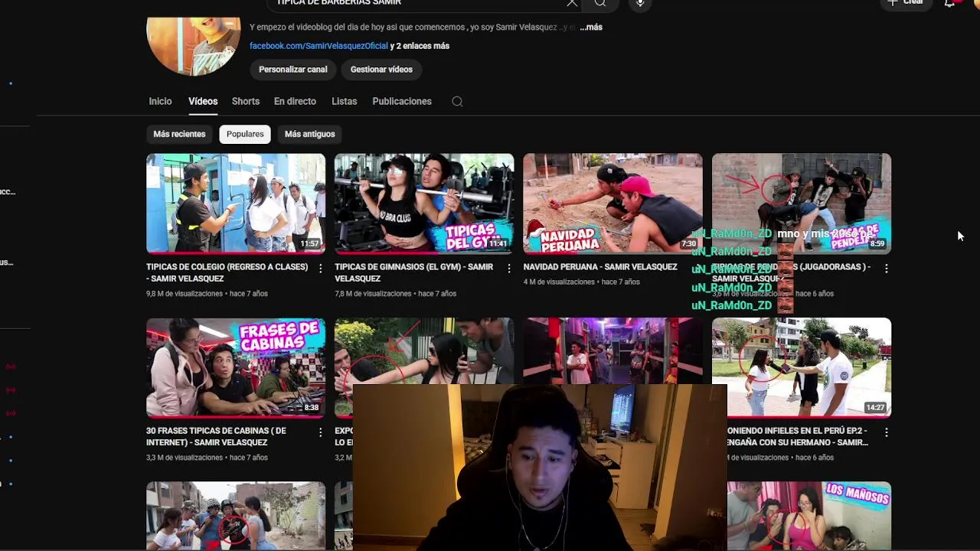Open TIPICAS DE COLEGIO video thumbnail
This screenshot has height=551, width=980.
pyautogui.click(x=236, y=204)
